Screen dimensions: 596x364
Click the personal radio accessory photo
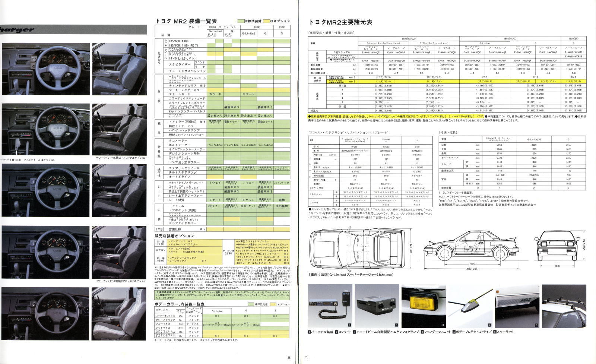coord(329,306)
